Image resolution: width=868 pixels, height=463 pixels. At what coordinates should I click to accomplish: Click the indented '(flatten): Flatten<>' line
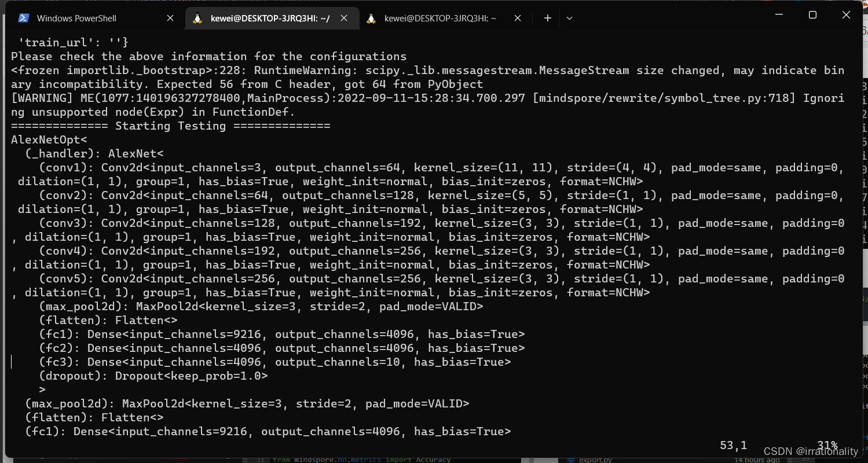(x=108, y=320)
